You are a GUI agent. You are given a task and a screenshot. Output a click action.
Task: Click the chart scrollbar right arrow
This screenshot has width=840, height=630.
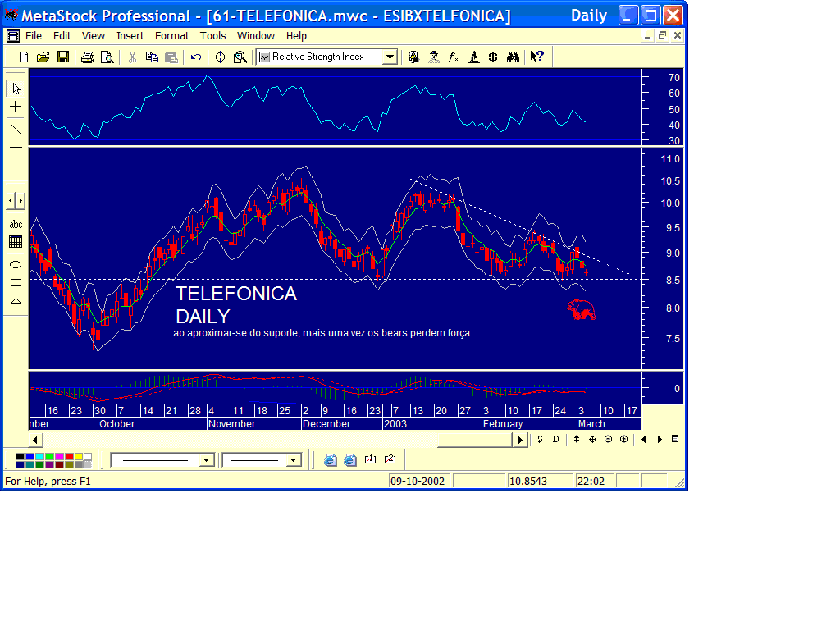519,440
